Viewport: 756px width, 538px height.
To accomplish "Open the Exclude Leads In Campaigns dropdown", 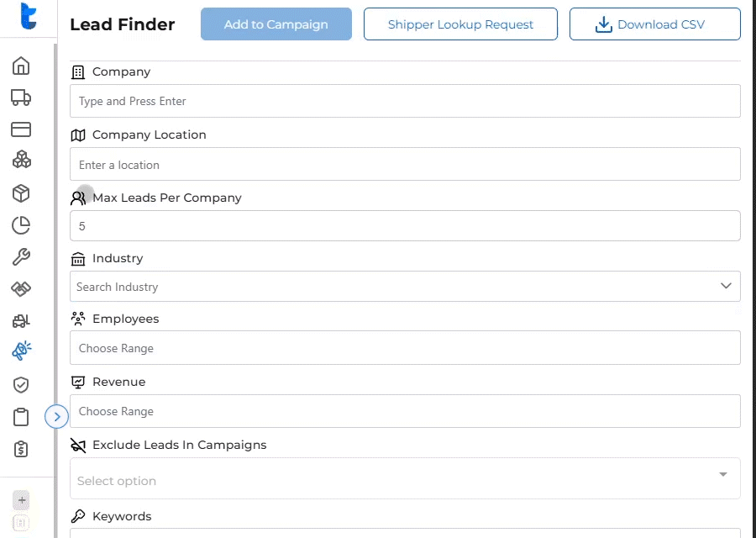I will [x=405, y=480].
